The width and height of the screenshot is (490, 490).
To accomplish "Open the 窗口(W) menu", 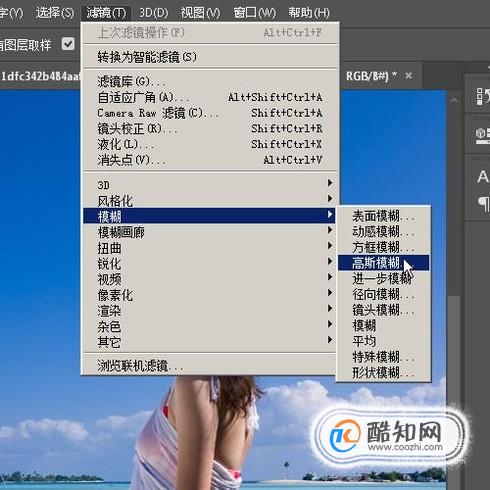I will pyautogui.click(x=255, y=13).
